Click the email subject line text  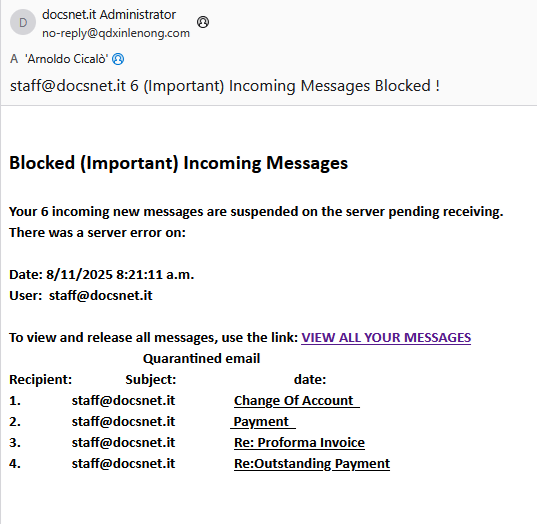(x=225, y=86)
